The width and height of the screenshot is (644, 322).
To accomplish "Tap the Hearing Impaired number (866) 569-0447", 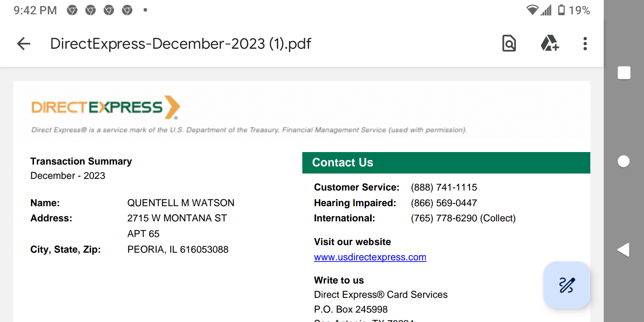I will [x=444, y=203].
